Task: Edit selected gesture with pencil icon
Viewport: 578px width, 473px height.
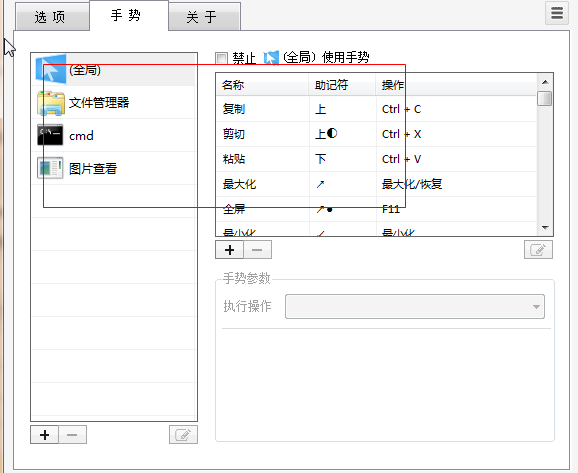Action: [x=538, y=250]
